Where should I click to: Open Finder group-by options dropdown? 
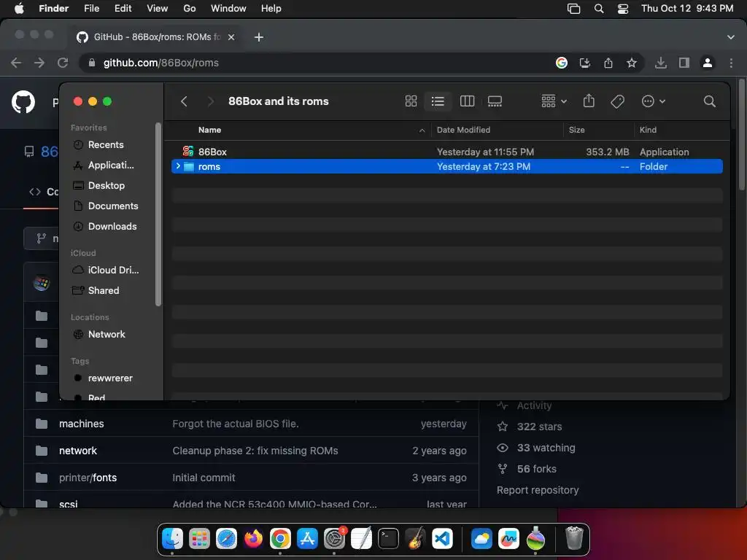coord(554,101)
